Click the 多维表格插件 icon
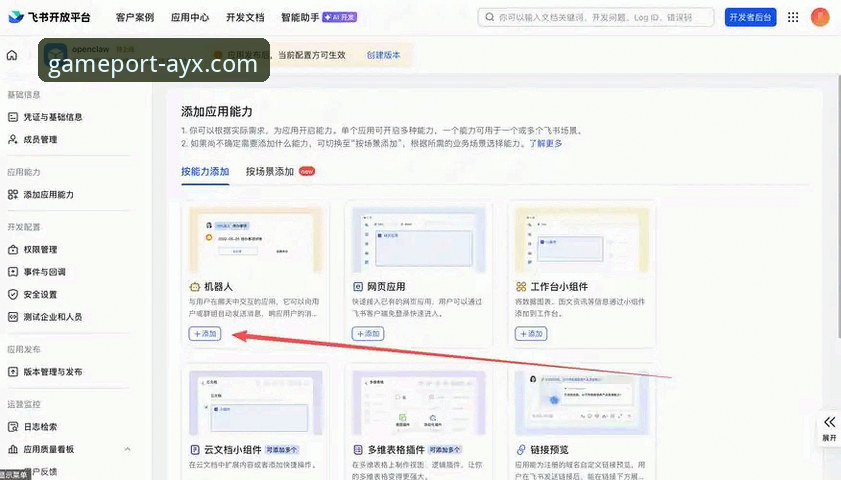 coord(358,449)
